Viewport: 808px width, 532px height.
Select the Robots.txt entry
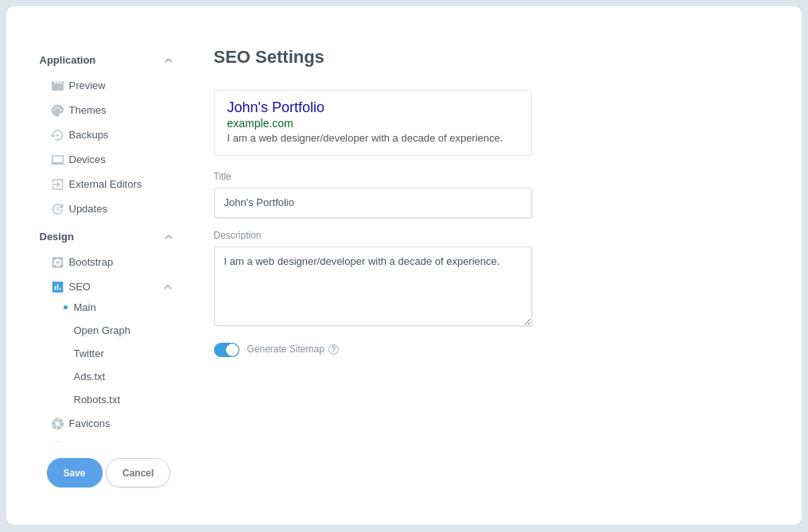(x=96, y=399)
